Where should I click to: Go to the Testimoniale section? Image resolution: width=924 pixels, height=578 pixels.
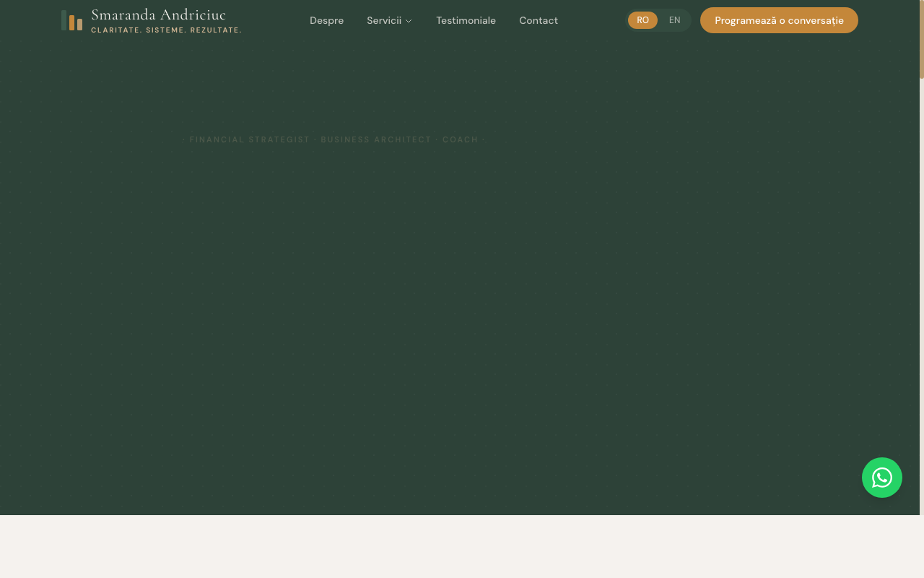point(466,20)
